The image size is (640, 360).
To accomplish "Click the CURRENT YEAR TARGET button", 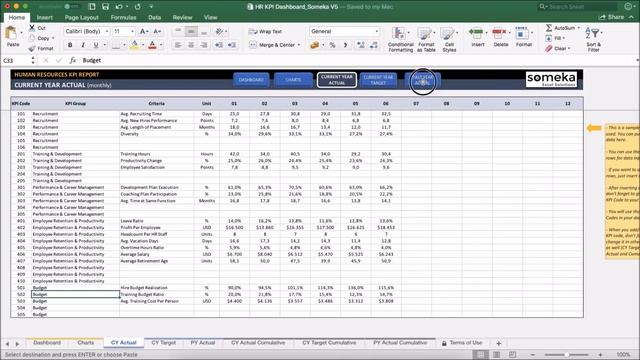I will [378, 80].
